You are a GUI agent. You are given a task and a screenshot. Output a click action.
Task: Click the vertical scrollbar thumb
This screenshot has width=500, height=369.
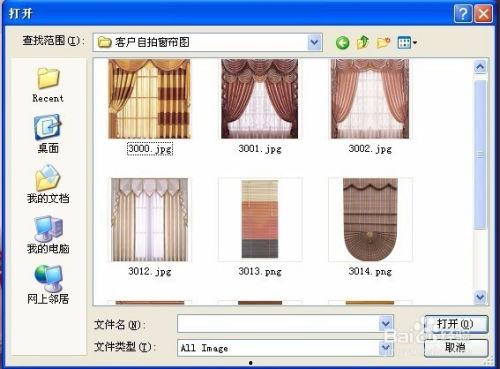click(x=480, y=154)
